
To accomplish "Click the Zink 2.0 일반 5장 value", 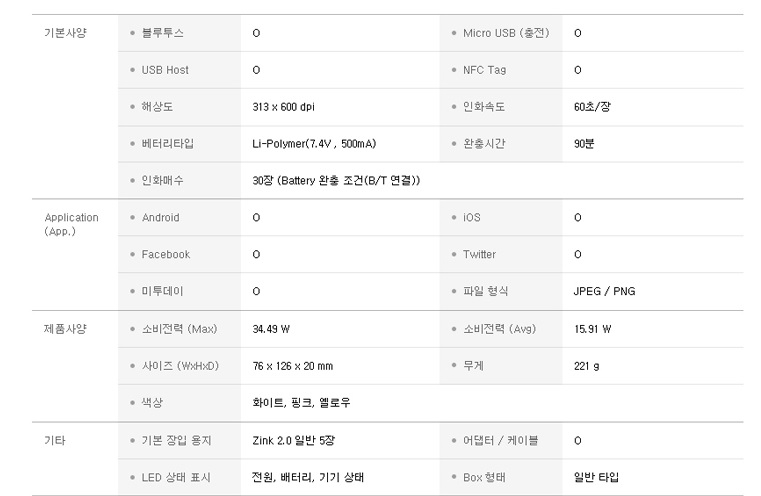I will [296, 440].
